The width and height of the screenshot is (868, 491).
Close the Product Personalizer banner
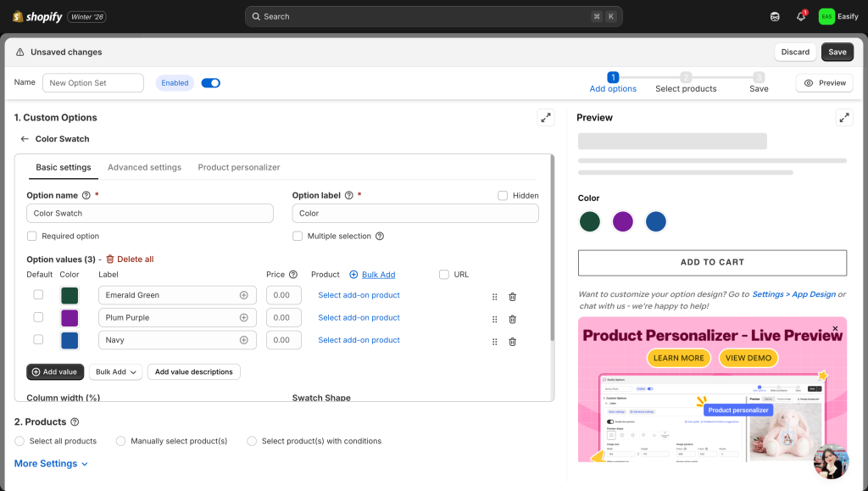(835, 328)
